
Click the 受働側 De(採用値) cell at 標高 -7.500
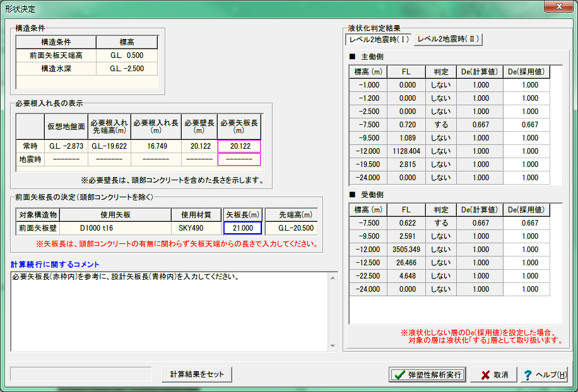[x=526, y=223]
